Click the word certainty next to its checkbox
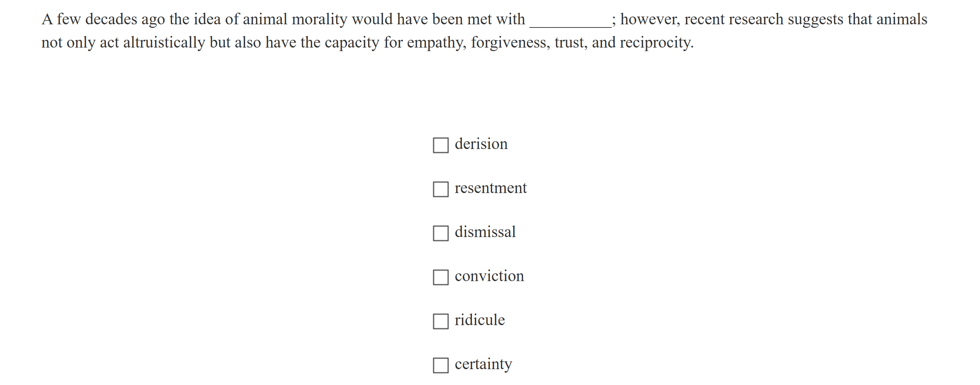980x385 pixels. [x=483, y=365]
